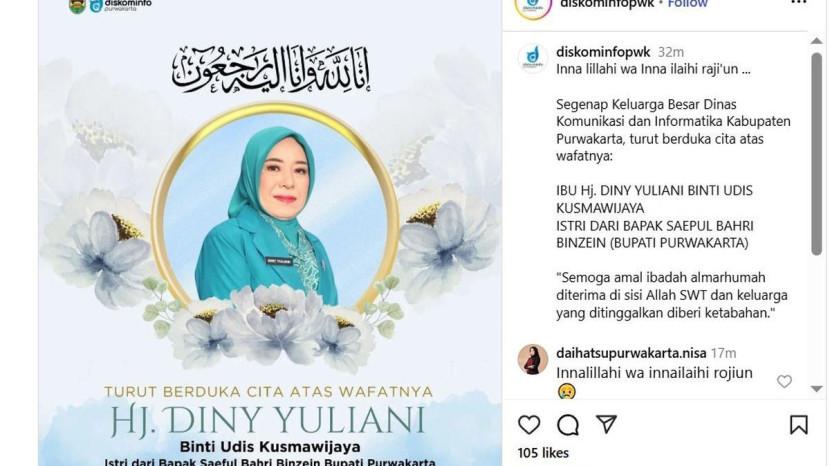This screenshot has height=466, width=830.
Task: Click the comments scrollbar thumb
Action: tap(816, 154)
